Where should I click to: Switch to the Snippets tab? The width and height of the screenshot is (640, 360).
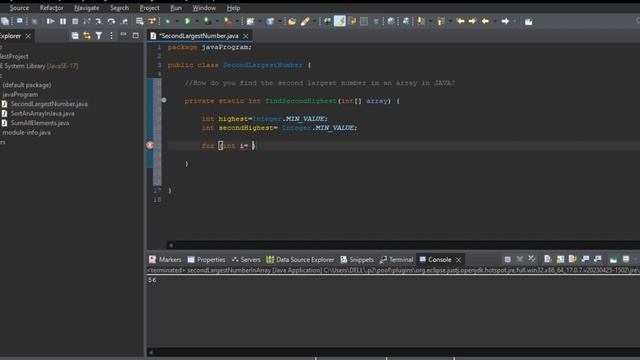pos(357,260)
